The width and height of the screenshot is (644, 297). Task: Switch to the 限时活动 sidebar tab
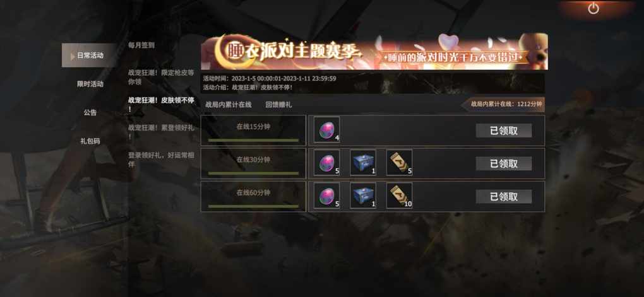(x=90, y=84)
